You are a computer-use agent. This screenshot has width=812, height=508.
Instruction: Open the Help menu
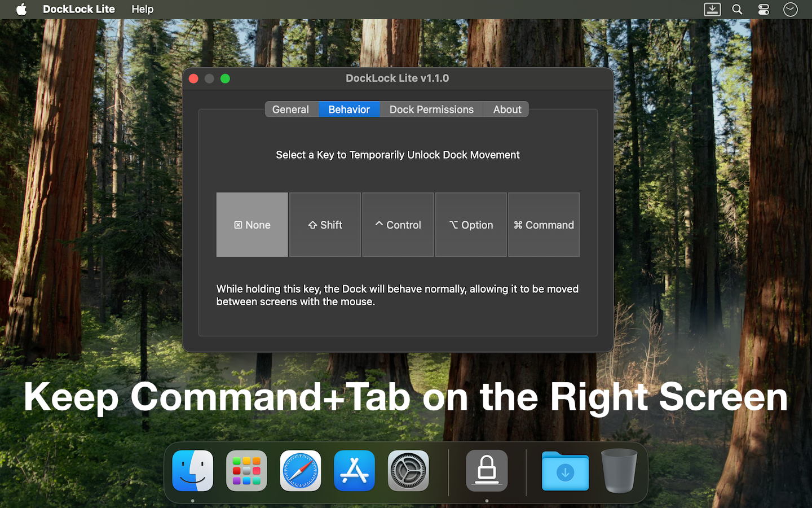point(143,9)
